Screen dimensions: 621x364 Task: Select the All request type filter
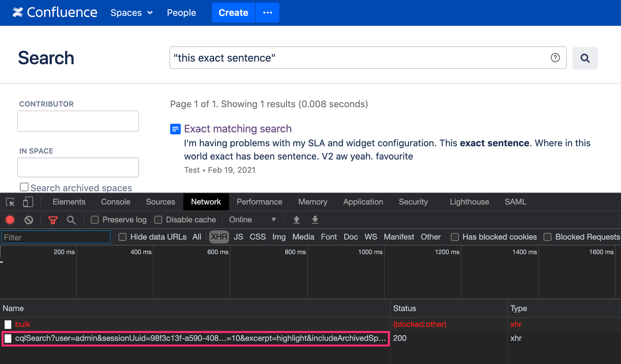pyautogui.click(x=197, y=237)
